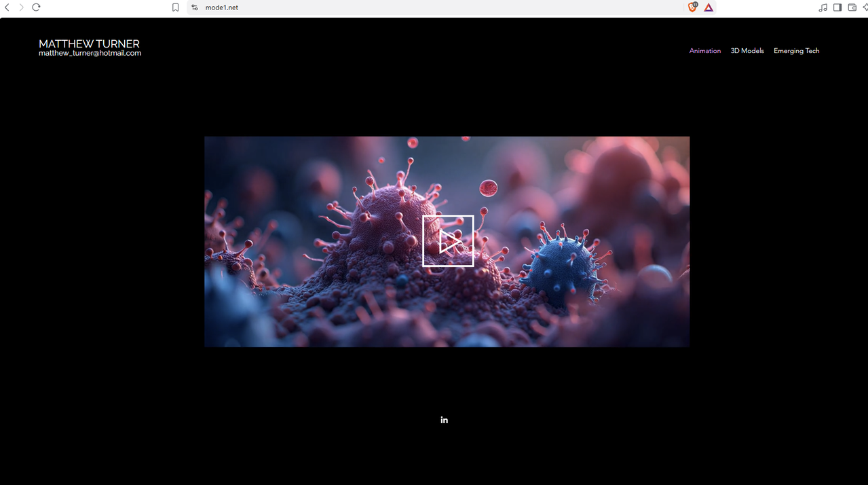The width and height of the screenshot is (868, 485).
Task: Open the 3D Models page
Action: point(747,51)
